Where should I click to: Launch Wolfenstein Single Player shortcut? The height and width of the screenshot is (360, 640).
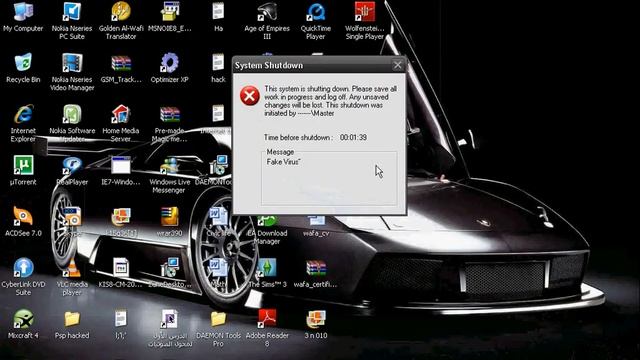point(364,12)
